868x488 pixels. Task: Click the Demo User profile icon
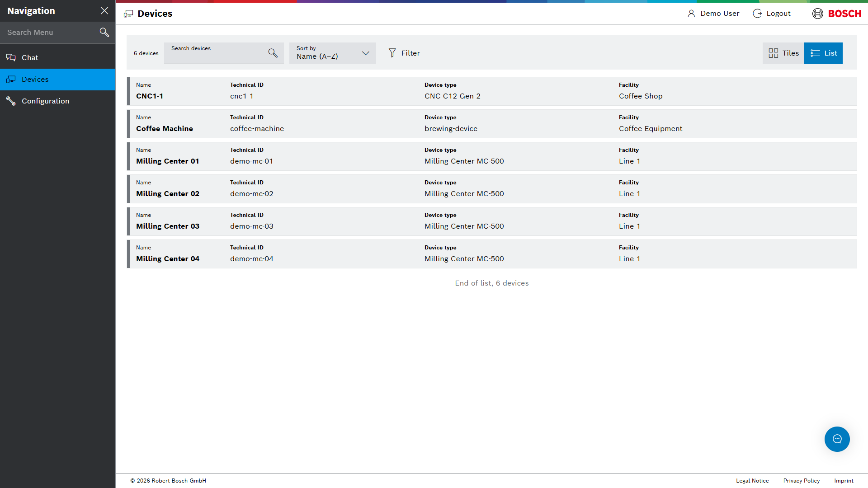point(691,14)
